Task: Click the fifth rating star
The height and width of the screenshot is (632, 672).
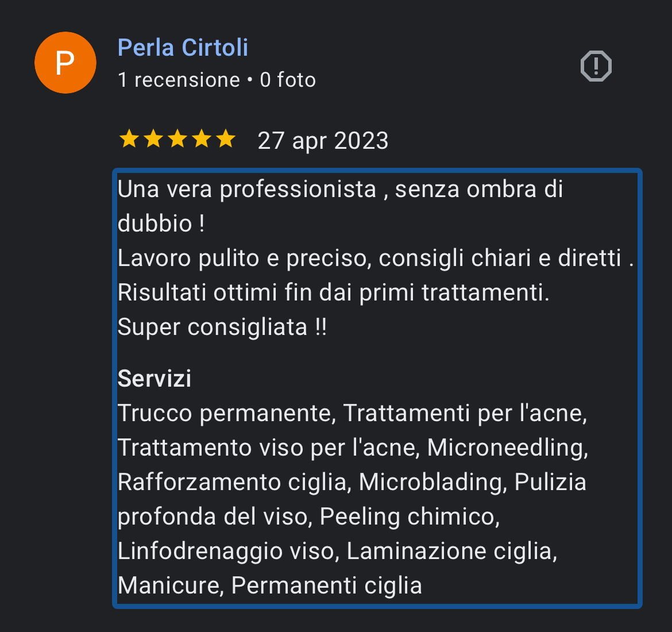Action: (226, 139)
